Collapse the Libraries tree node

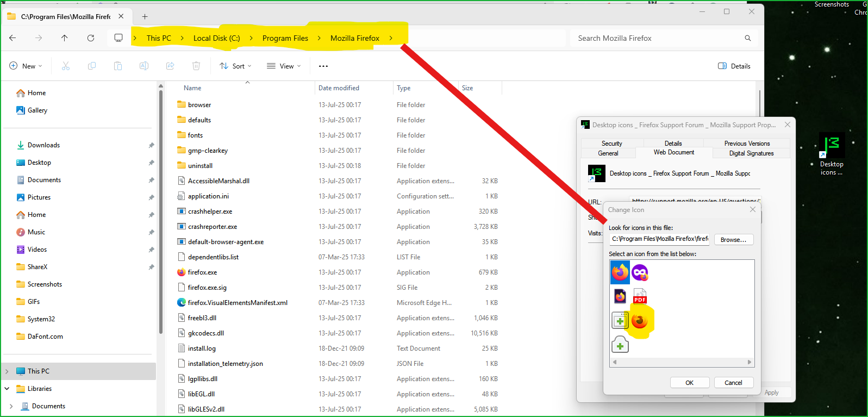(x=7, y=389)
